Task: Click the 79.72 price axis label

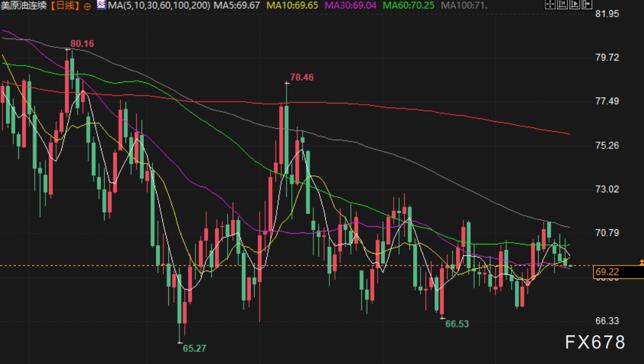Action: 607,57
